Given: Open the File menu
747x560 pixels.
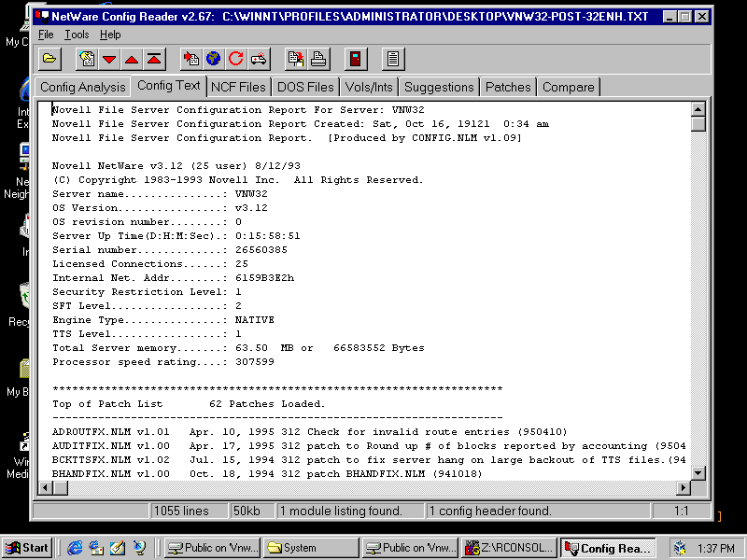Looking at the screenshot, I should tap(46, 35).
